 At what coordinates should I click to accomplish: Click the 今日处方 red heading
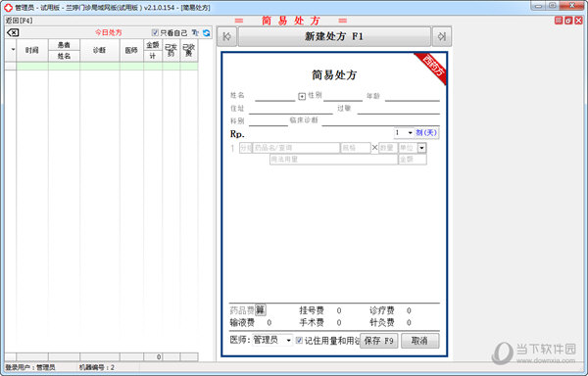tap(108, 32)
